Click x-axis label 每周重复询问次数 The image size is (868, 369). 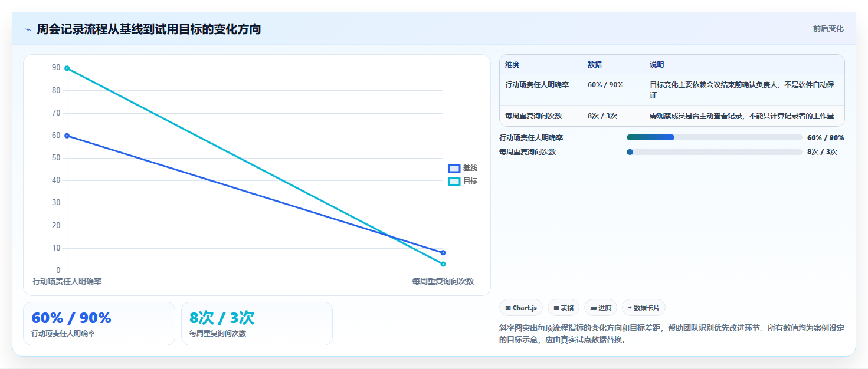pyautogui.click(x=443, y=282)
